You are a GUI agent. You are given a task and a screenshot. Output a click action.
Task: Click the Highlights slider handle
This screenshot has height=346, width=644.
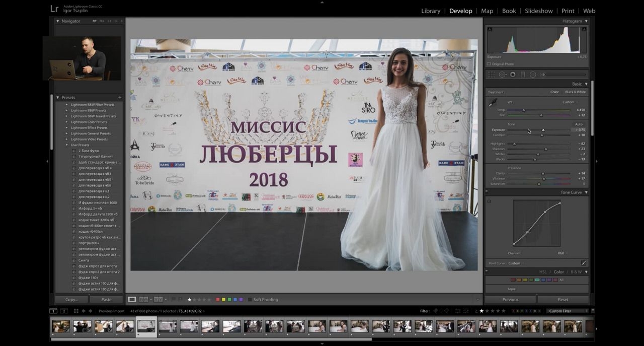[x=514, y=144]
